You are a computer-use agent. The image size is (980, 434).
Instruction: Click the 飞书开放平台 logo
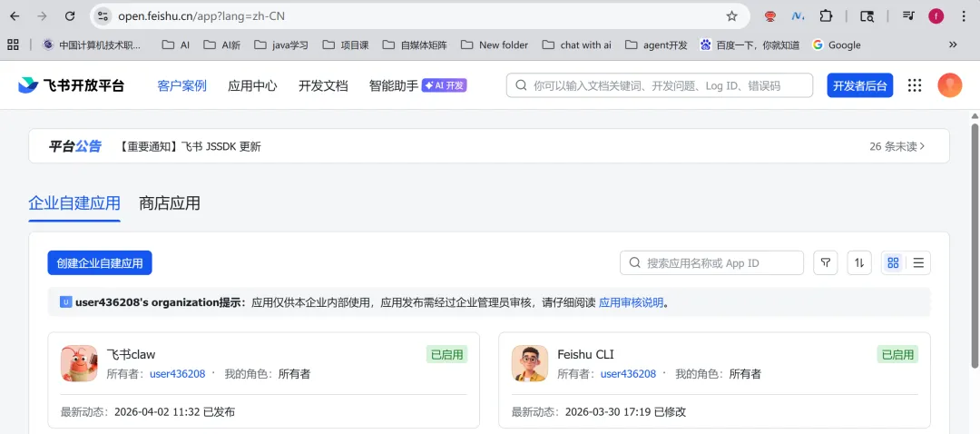point(72,85)
